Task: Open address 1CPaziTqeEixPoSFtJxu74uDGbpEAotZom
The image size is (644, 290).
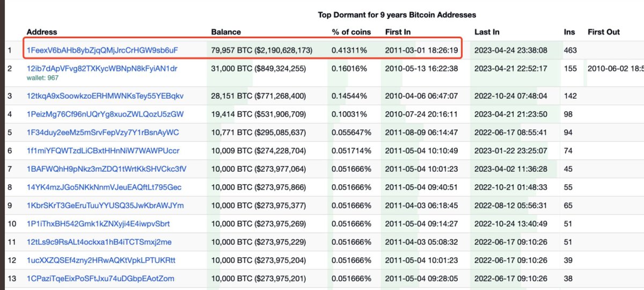Action: click(100, 279)
